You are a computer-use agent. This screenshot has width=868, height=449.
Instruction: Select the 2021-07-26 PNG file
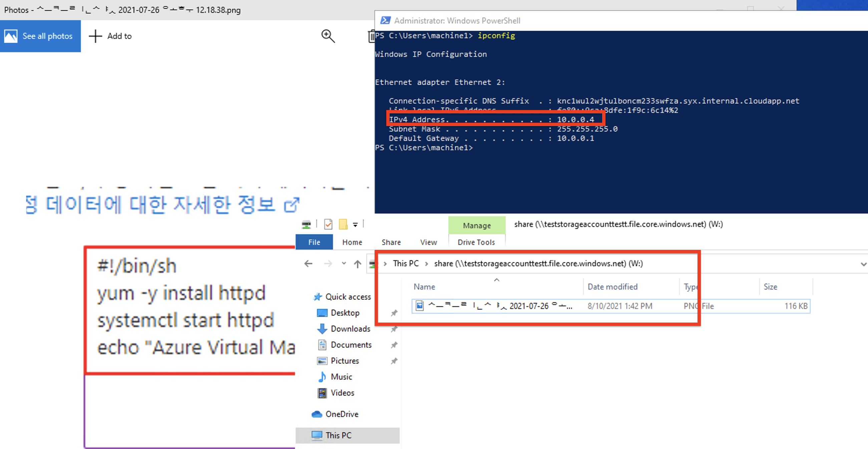[x=499, y=306]
